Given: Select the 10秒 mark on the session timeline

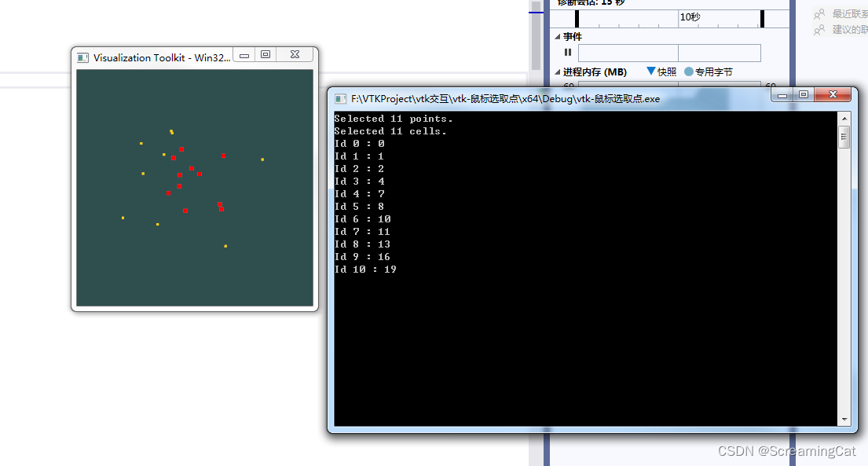Looking at the screenshot, I should [690, 17].
